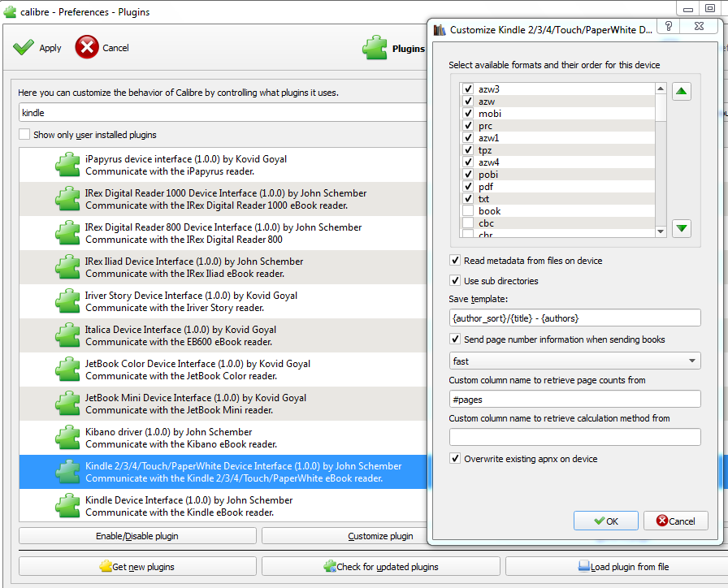Screen dimensions: 728x588
Task: Click the calibre app icon in title bar
Action: pos(10,11)
